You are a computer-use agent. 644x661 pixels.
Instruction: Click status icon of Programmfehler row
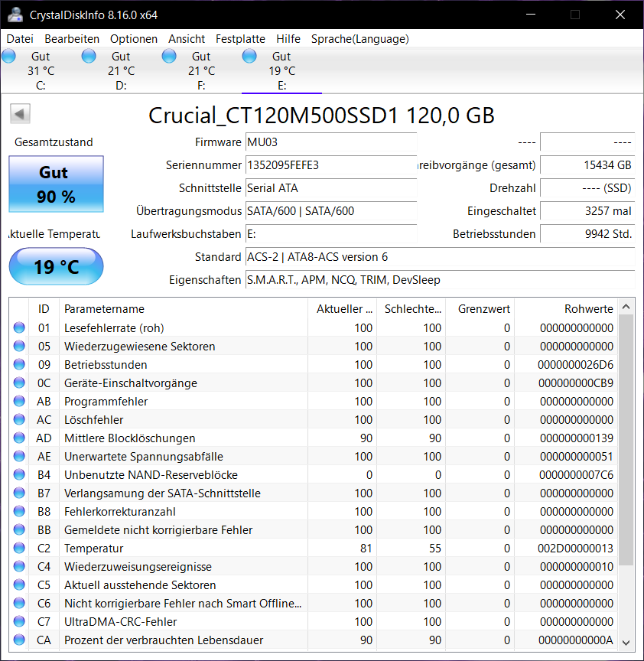19,401
